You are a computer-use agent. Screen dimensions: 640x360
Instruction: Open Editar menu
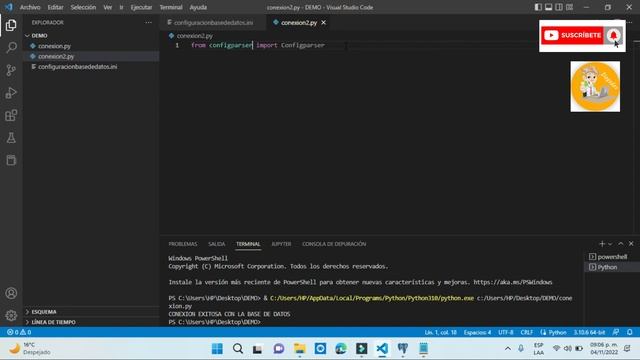(55, 7)
